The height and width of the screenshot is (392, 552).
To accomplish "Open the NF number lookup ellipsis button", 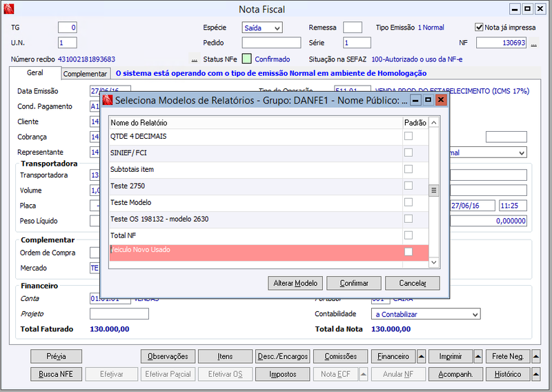I will 534,43.
